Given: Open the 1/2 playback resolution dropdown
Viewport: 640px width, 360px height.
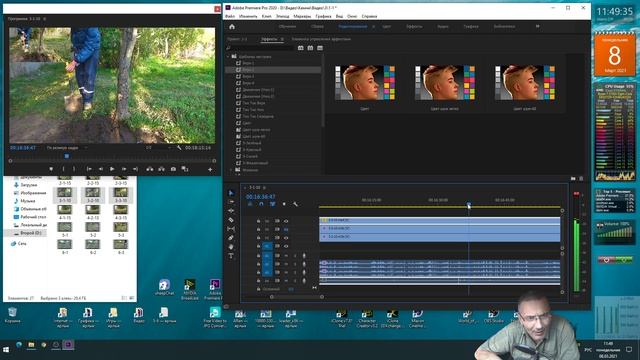Looking at the screenshot, I should 158,148.
